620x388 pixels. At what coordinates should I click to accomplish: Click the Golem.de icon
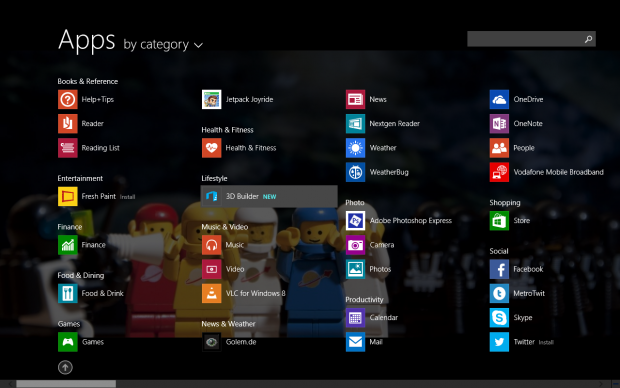(x=212, y=342)
